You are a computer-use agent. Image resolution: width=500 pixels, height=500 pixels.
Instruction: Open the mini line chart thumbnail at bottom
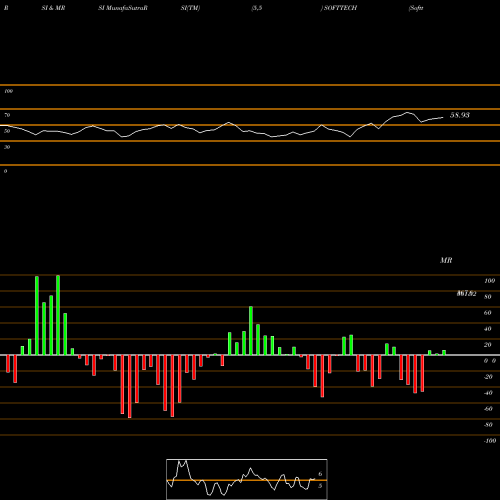pyautogui.click(x=247, y=479)
